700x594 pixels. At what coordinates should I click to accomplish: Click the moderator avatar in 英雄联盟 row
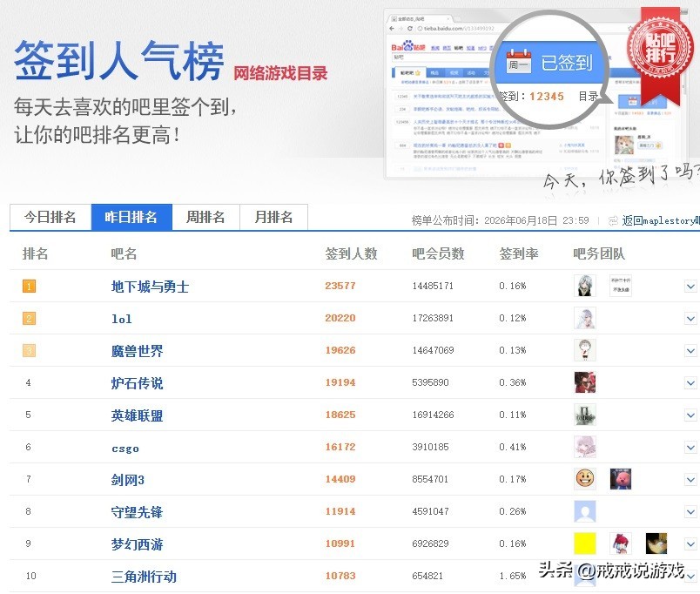point(585,415)
